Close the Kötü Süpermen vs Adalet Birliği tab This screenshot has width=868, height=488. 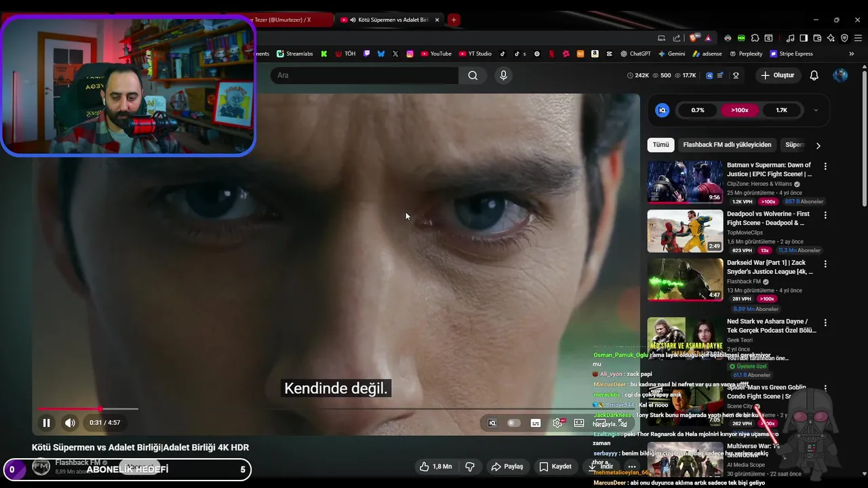click(437, 20)
